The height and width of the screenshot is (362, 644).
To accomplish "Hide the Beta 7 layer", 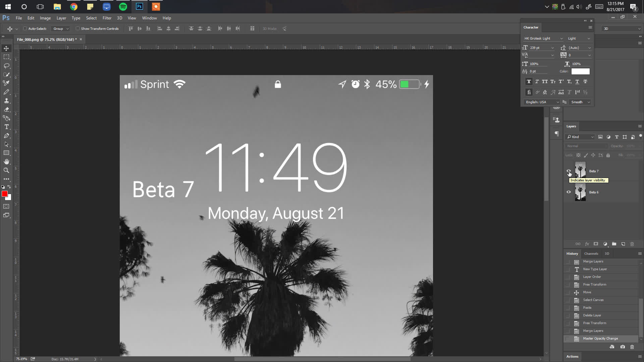I will 569,171.
